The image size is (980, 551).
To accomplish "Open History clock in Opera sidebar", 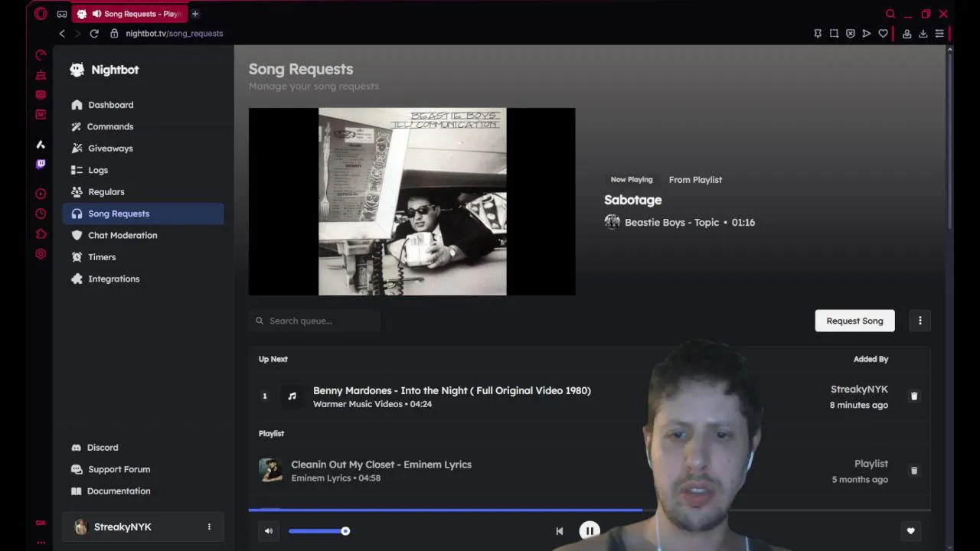I will coord(41,214).
